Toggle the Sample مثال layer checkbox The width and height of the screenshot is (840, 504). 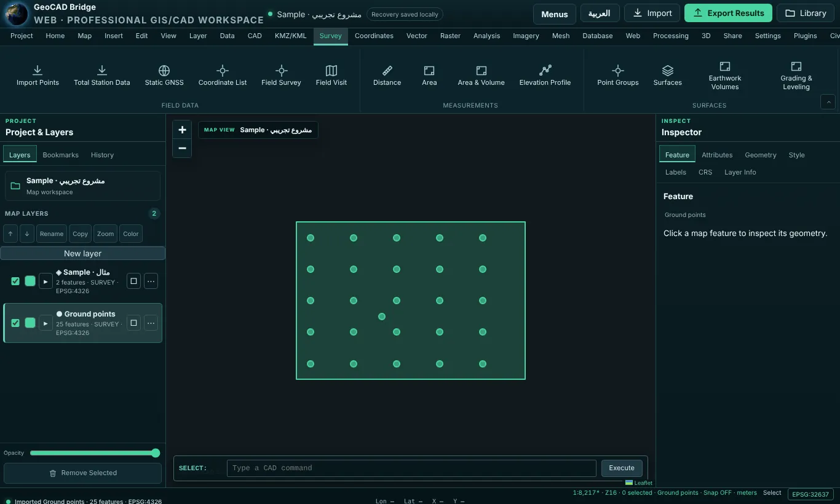point(15,281)
